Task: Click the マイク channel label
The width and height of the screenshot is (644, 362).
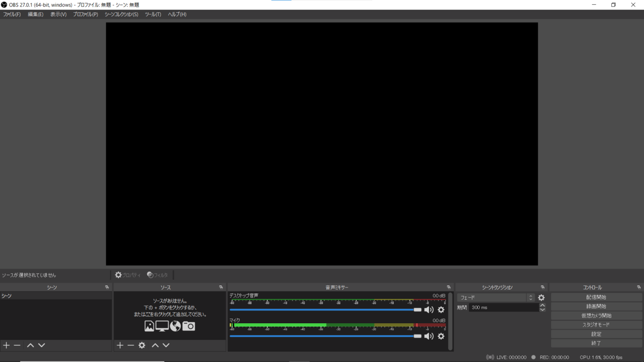Action: 235,320
